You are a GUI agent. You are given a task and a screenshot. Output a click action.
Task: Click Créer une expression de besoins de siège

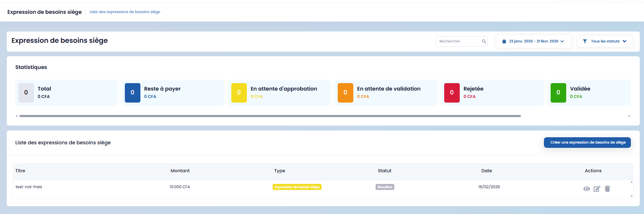587,143
